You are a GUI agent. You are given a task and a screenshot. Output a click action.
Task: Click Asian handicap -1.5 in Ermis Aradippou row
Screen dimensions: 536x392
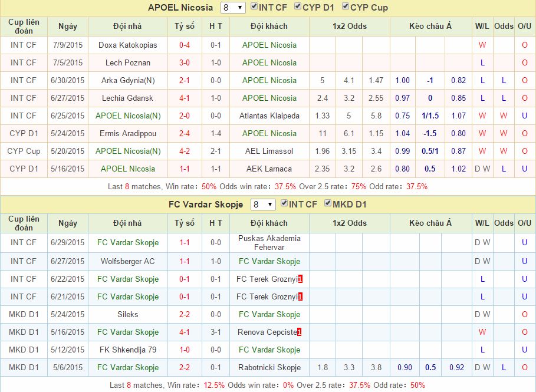point(430,134)
